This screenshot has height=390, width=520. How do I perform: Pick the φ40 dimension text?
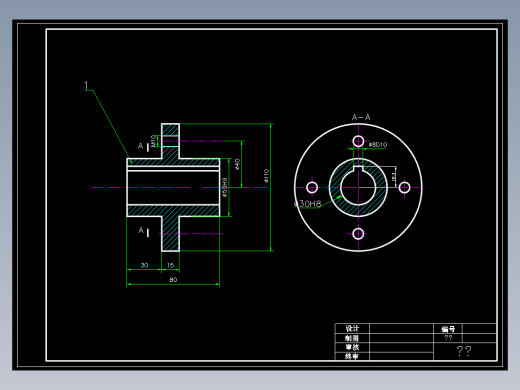point(237,164)
